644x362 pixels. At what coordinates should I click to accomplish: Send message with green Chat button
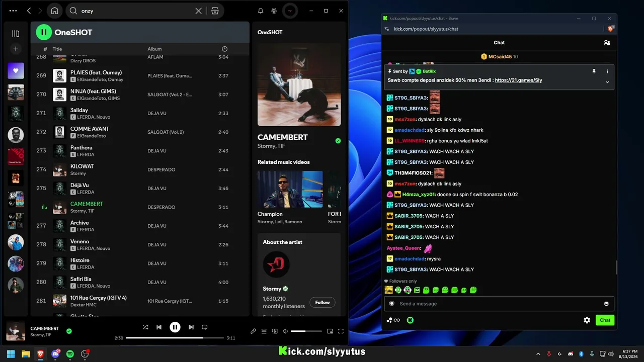point(605,320)
